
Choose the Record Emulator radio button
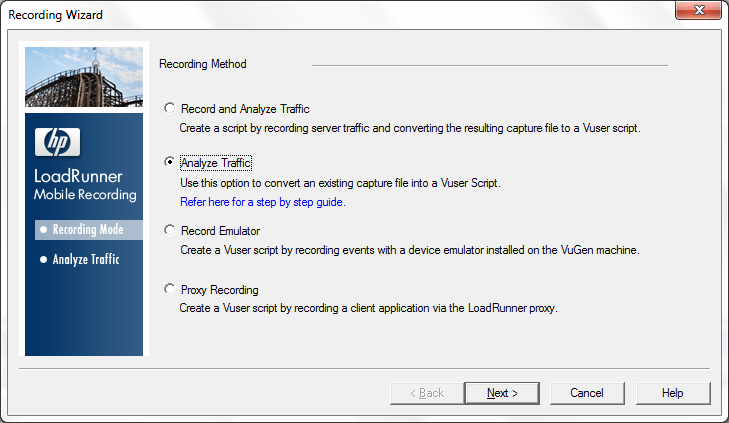(171, 231)
